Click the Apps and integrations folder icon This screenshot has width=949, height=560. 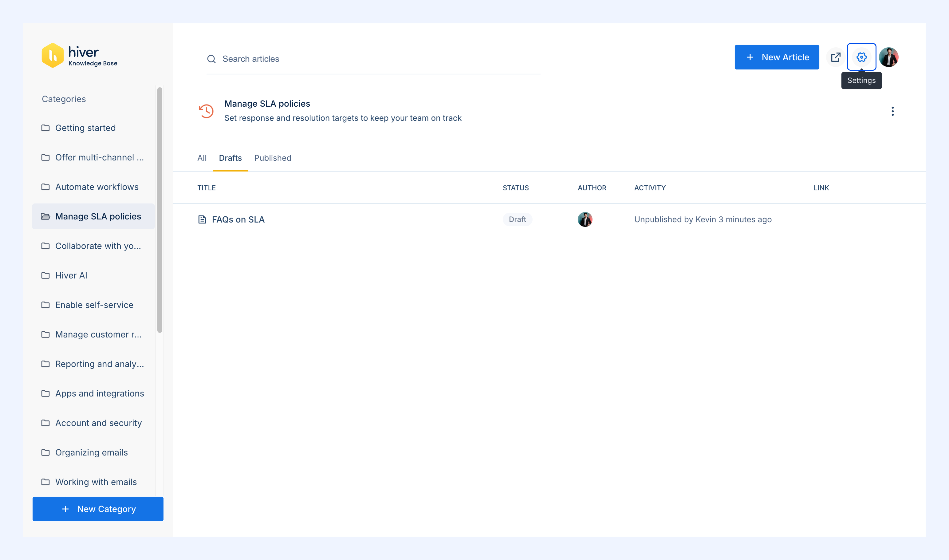45,394
